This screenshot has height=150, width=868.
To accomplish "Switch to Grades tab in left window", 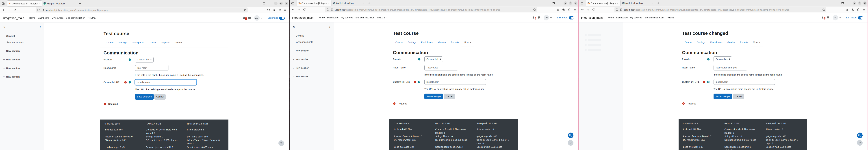I will pyautogui.click(x=153, y=43).
